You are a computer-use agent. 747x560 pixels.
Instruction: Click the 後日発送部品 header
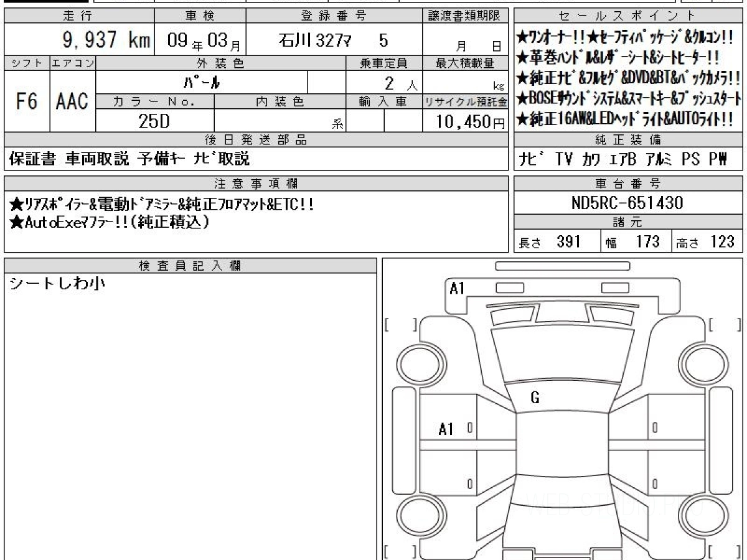tap(256, 140)
